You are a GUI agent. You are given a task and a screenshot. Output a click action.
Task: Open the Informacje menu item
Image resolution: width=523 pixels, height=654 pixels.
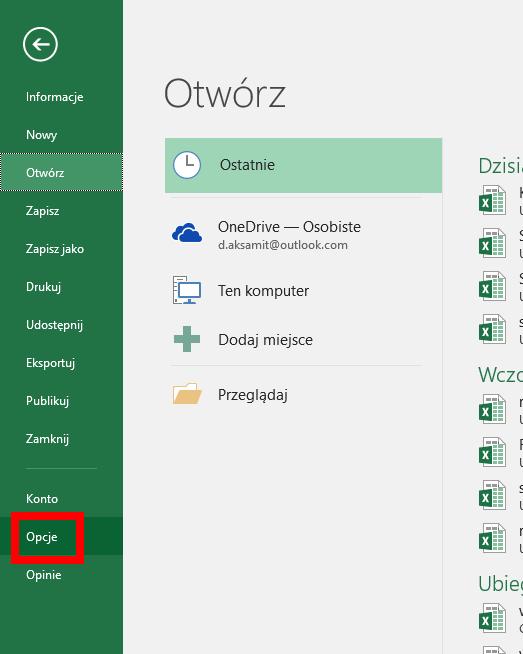coord(55,97)
